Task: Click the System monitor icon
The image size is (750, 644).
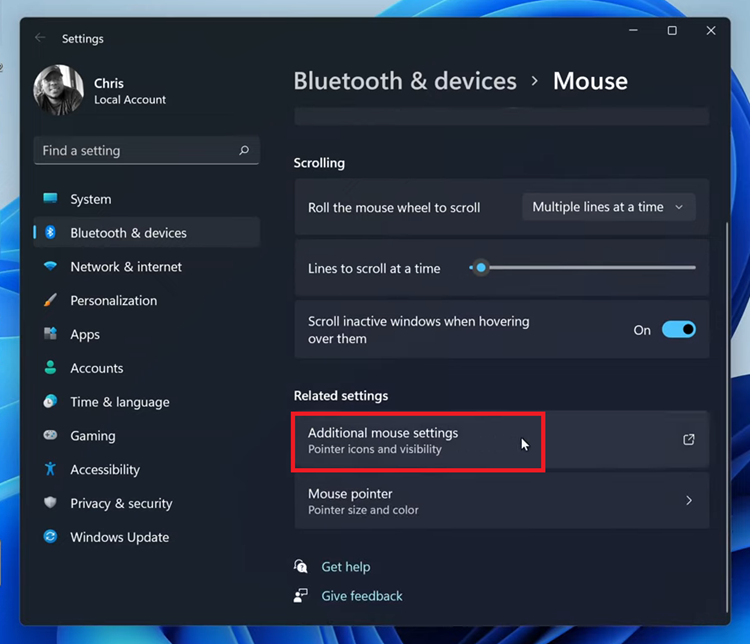Action: tap(50, 199)
